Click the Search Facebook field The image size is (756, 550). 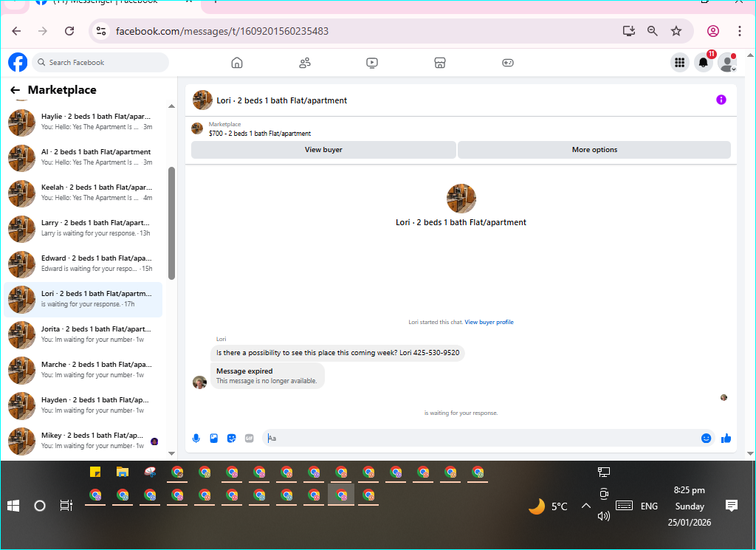(100, 63)
